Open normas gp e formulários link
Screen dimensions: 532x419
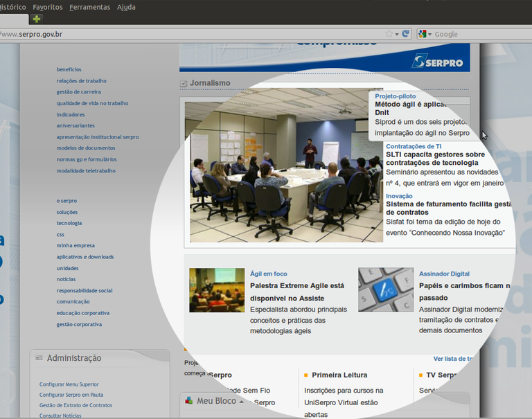point(87,159)
